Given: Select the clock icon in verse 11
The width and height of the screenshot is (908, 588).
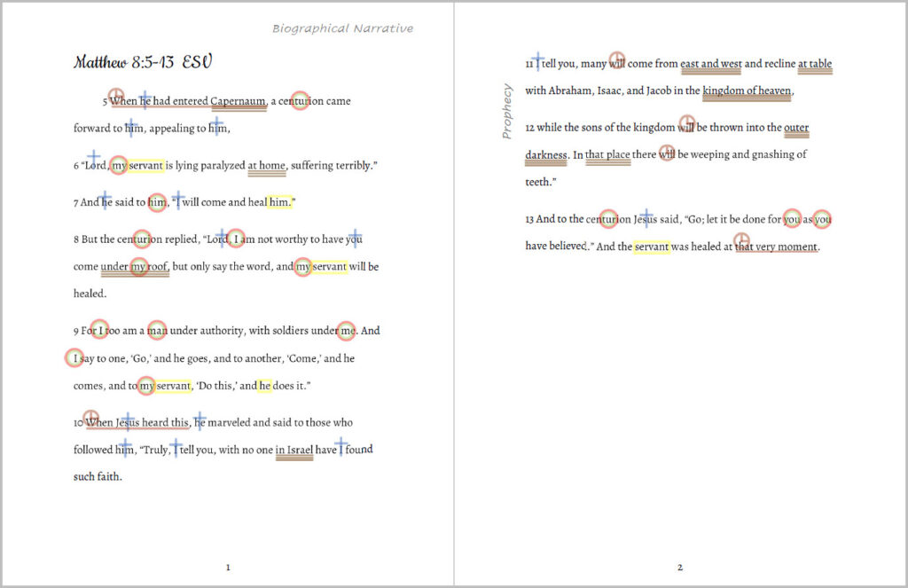Looking at the screenshot, I should click(617, 60).
